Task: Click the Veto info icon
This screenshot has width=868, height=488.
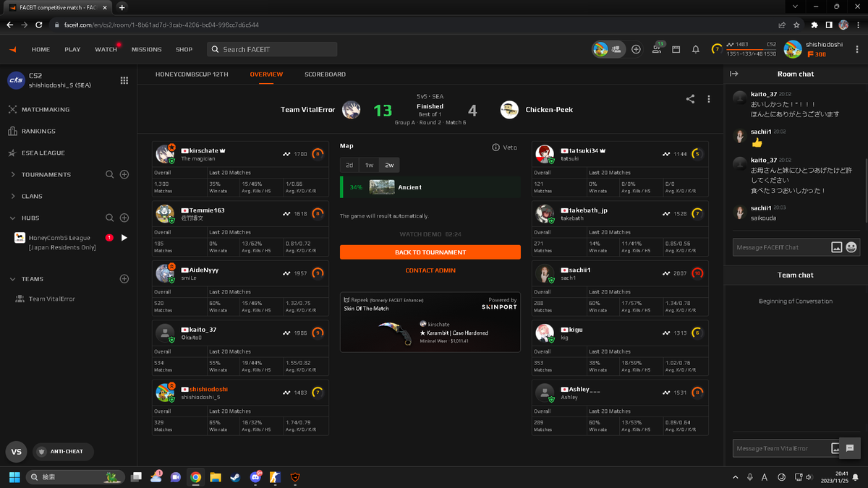Action: [x=495, y=147]
